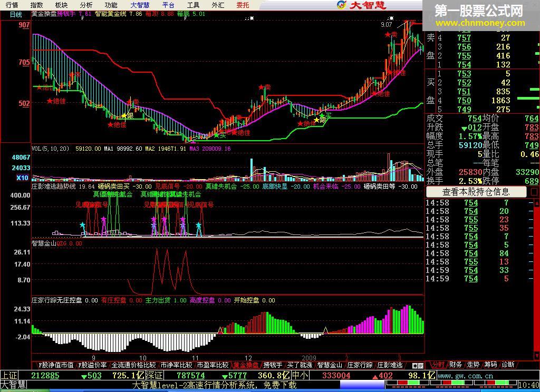Open the 平台 menu
The width and height of the screenshot is (540, 392).
168,5
